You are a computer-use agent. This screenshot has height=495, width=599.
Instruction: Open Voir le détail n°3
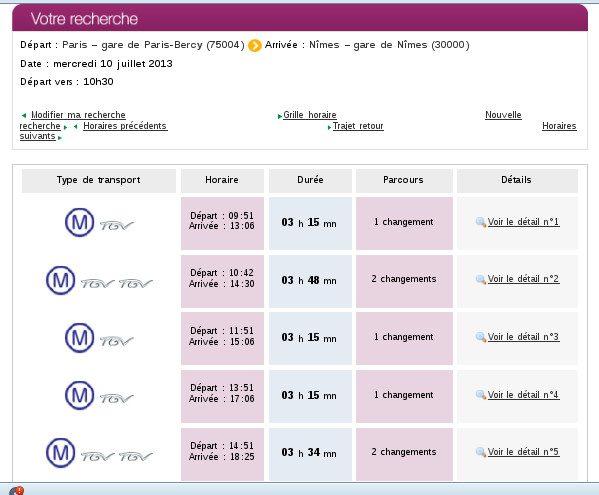tap(523, 337)
